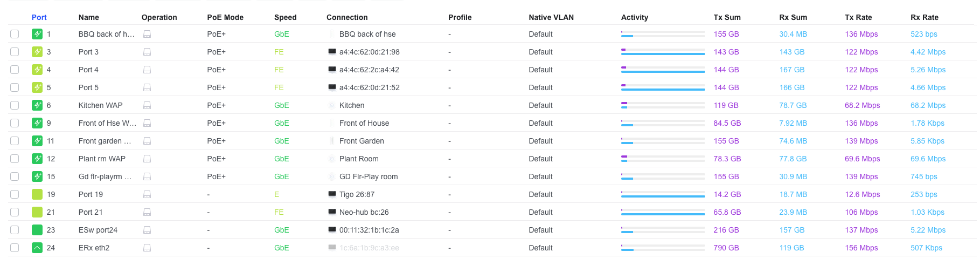
Task: Click the operation icon in the Port 5 row
Action: pyautogui.click(x=147, y=87)
